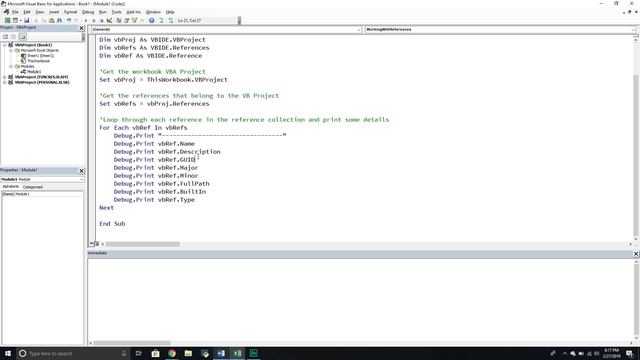The height and width of the screenshot is (360, 640).
Task: Click the (Name) property value Module1
Action: [x=49, y=194]
